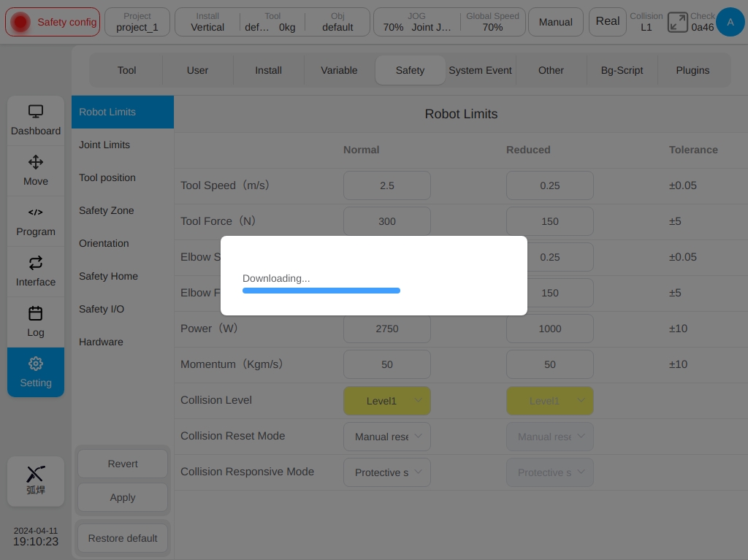
Task: Open the arc welding icon panel
Action: (35, 480)
